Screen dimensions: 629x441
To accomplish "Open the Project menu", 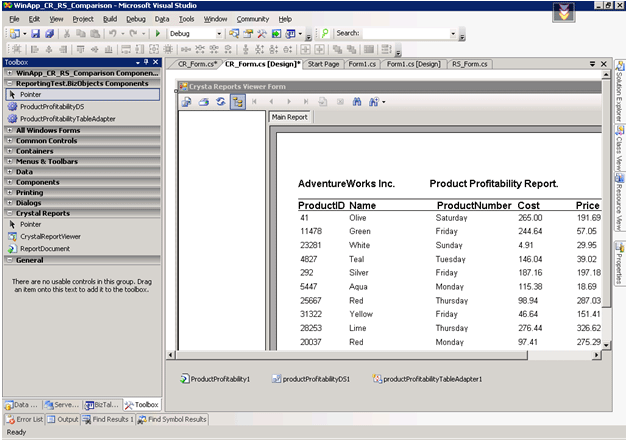I will (x=83, y=19).
